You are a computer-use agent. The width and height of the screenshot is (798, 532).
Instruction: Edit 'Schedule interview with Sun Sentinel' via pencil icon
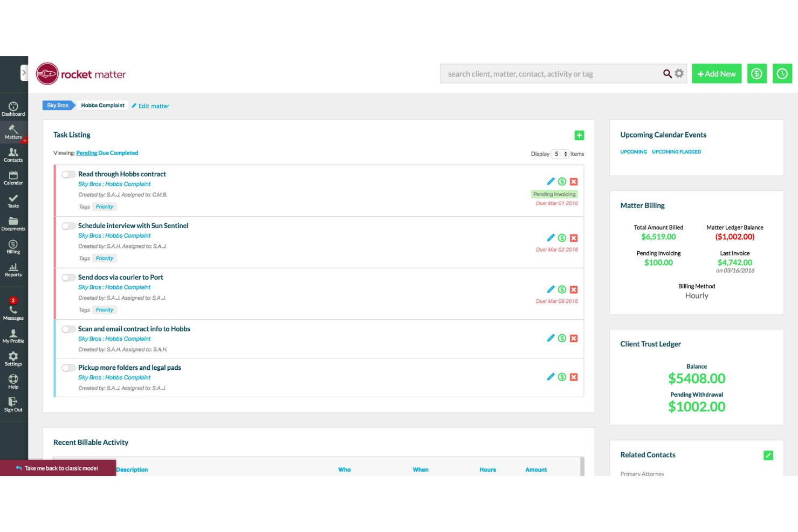click(x=551, y=238)
